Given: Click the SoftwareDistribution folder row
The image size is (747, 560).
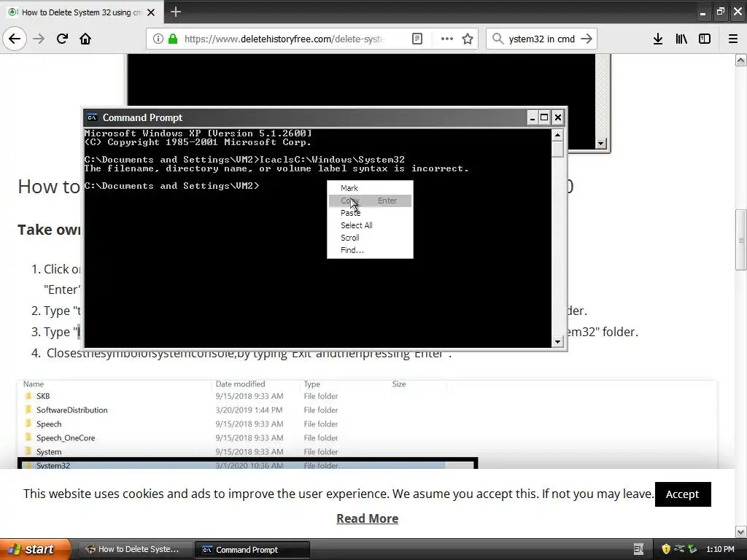Looking at the screenshot, I should tap(233, 410).
